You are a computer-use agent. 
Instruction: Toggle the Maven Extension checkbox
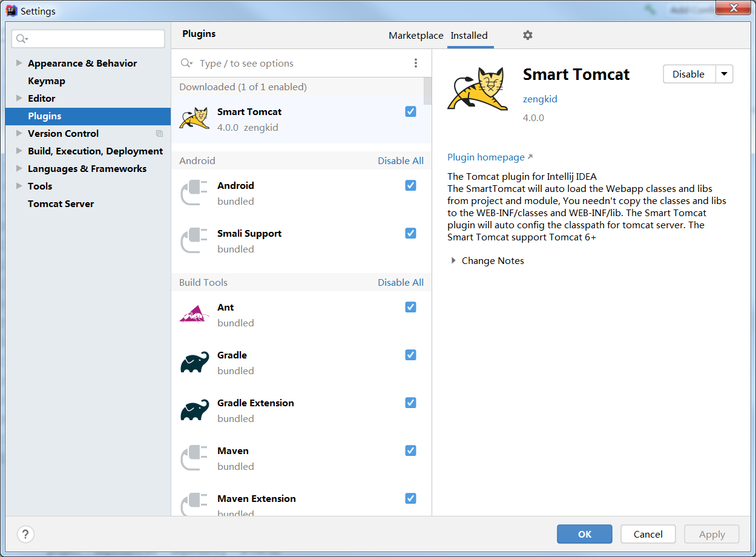[410, 498]
